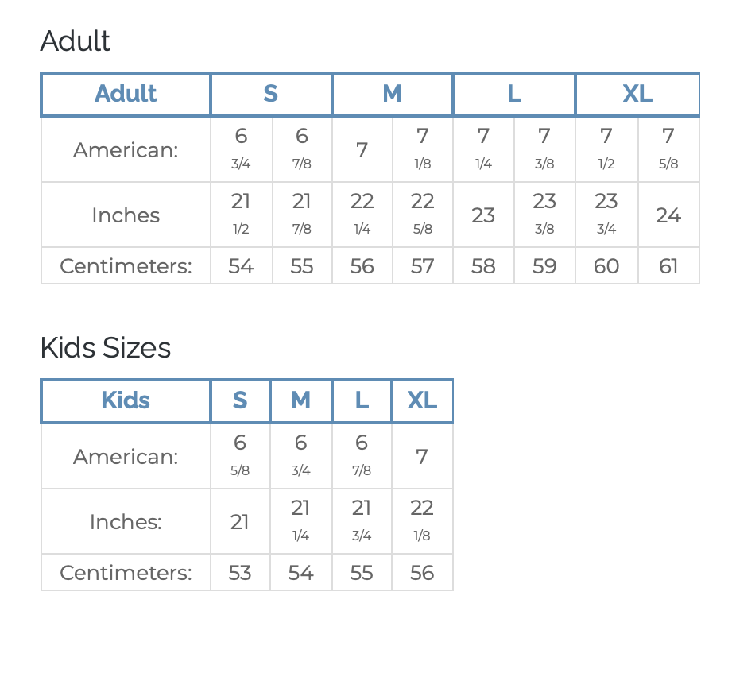Select the "Kids" table header cell

[x=126, y=400]
